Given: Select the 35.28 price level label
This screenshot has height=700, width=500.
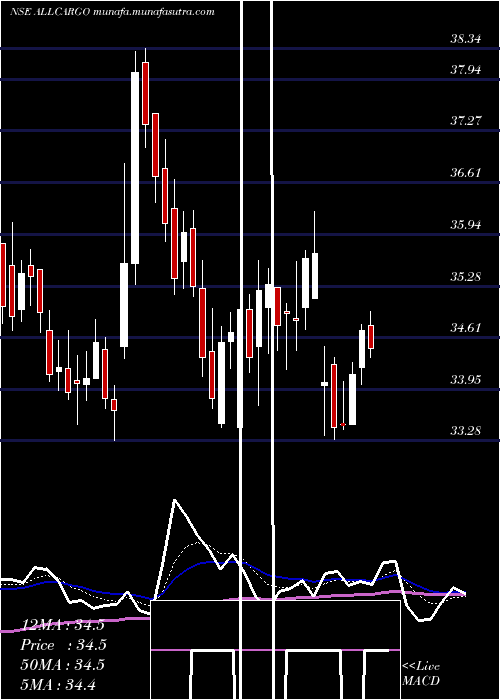Looking at the screenshot, I should 466,277.
